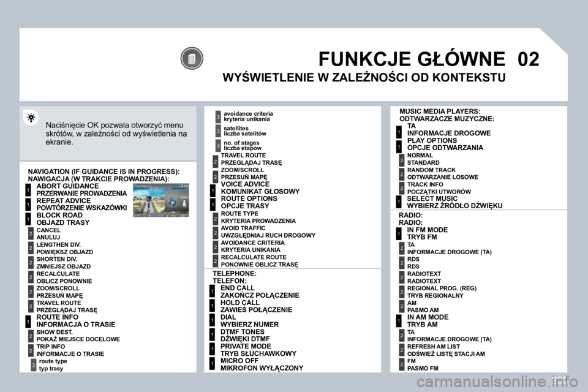This screenshot has height=392, width=588.
Task: Select the OBLICZ PONOWNIE entry
Action: coord(64,281)
